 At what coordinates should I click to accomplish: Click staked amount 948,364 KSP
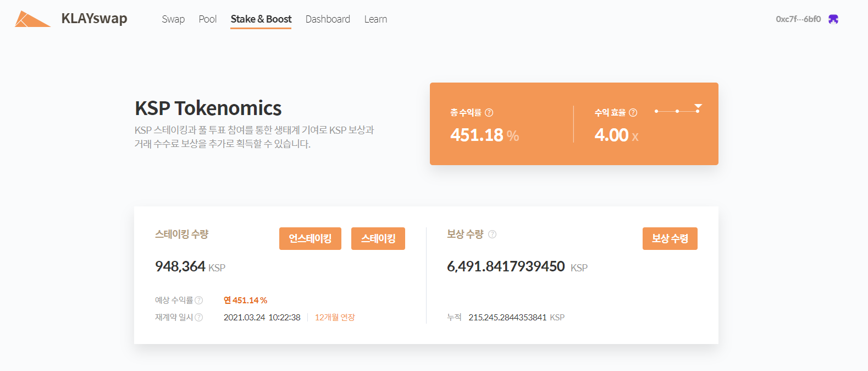point(190,266)
